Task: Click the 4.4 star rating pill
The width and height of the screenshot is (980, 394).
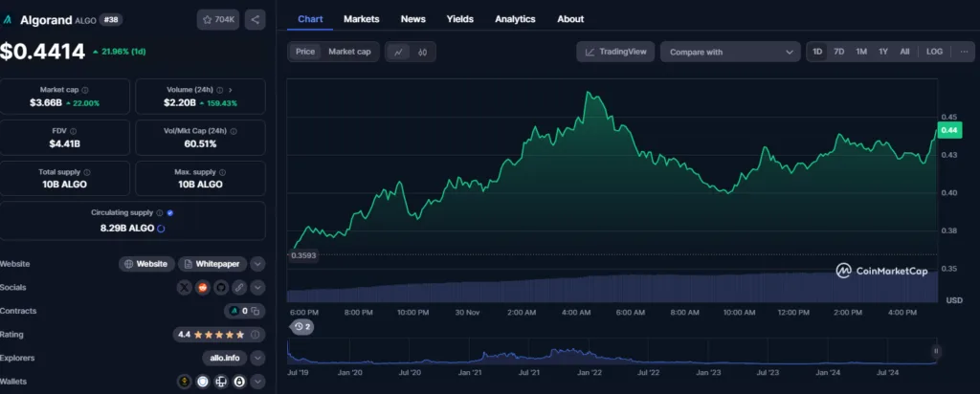Action: click(219, 335)
